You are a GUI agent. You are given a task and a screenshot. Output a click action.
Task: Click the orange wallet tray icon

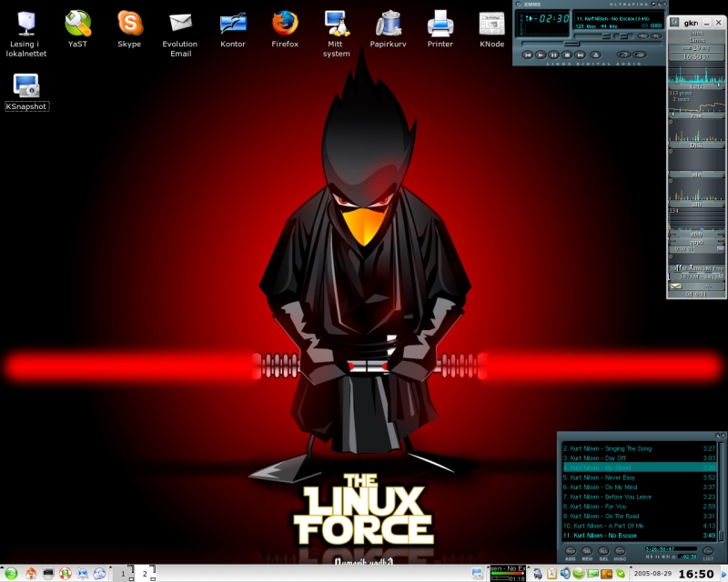tap(606, 574)
